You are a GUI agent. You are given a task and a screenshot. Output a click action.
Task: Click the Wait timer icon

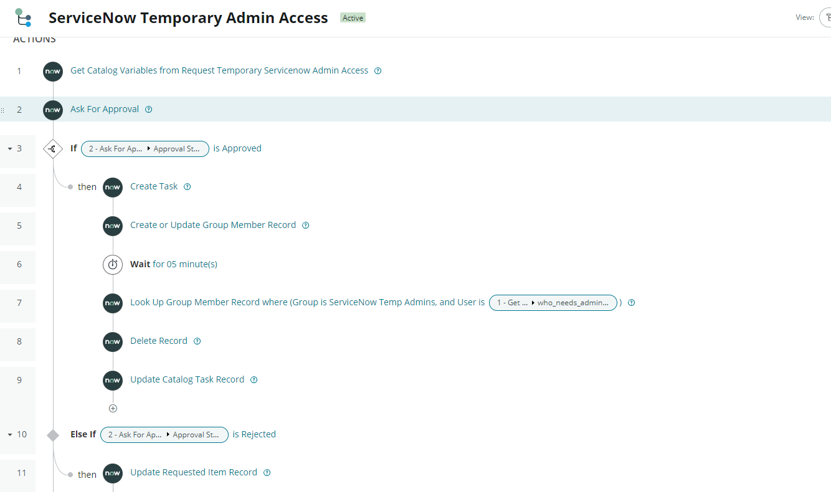click(x=113, y=265)
